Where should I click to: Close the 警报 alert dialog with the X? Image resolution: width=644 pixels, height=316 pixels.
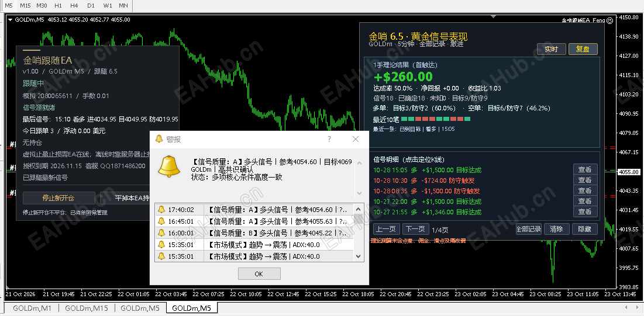[x=356, y=139]
